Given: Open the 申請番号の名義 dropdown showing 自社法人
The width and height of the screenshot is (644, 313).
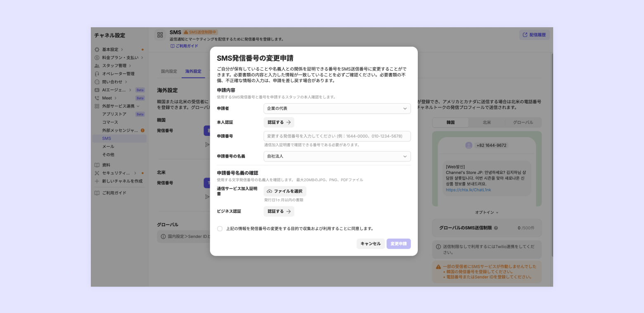Looking at the screenshot, I should (337, 156).
